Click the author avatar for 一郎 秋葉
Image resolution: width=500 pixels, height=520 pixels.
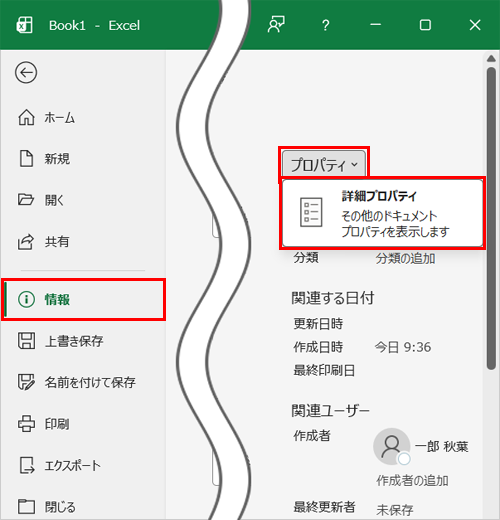(391, 446)
